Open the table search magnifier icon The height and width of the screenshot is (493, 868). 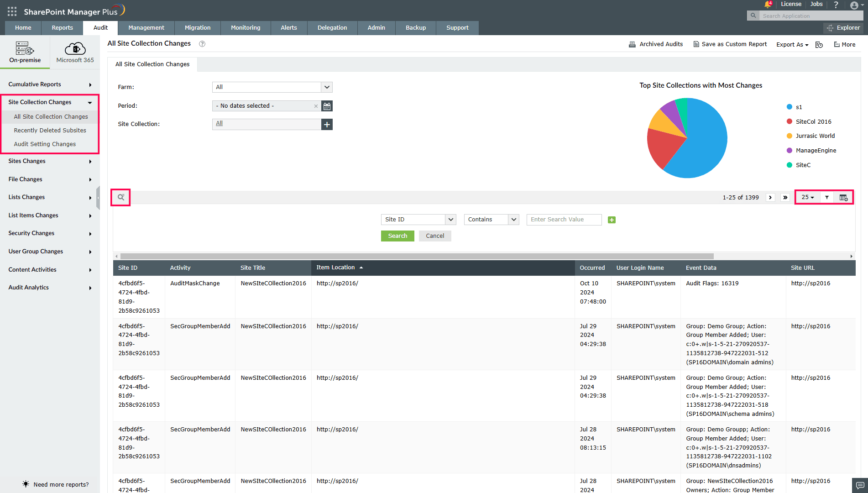(120, 197)
